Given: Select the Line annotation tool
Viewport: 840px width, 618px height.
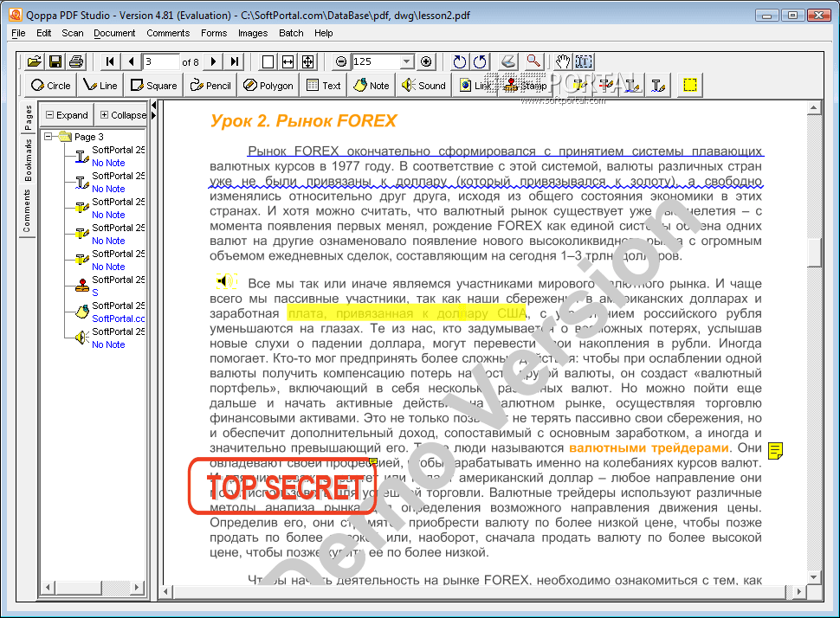Looking at the screenshot, I should [x=100, y=85].
